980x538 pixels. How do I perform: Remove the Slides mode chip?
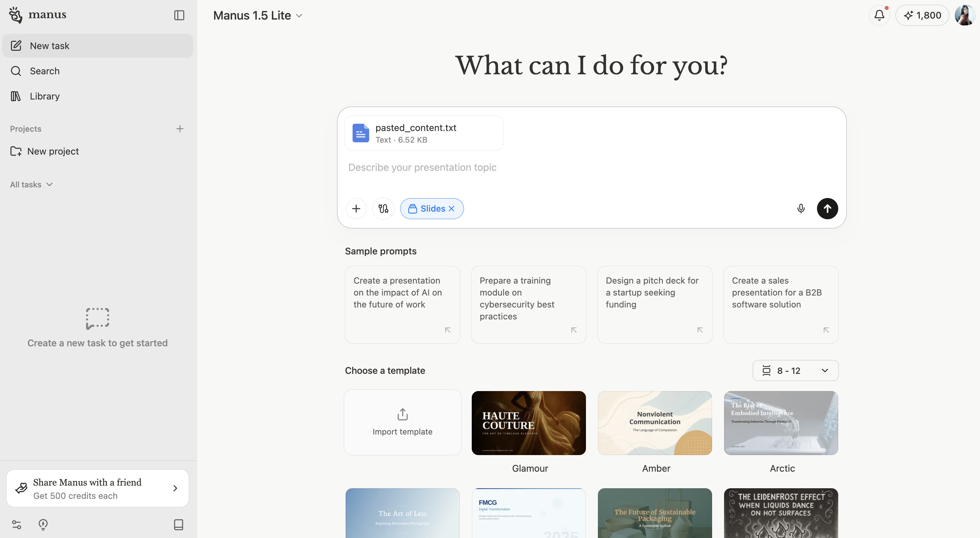pos(451,209)
